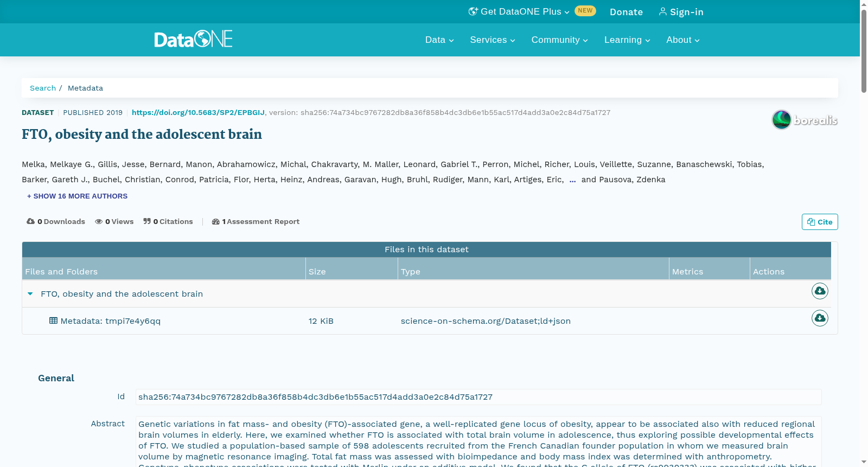Image resolution: width=868 pixels, height=467 pixels.
Task: Click the views eye icon in metrics
Action: point(99,221)
